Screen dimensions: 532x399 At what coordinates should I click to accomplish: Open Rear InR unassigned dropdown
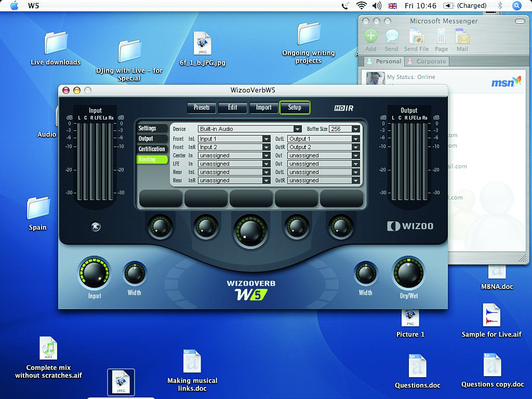[x=234, y=180]
